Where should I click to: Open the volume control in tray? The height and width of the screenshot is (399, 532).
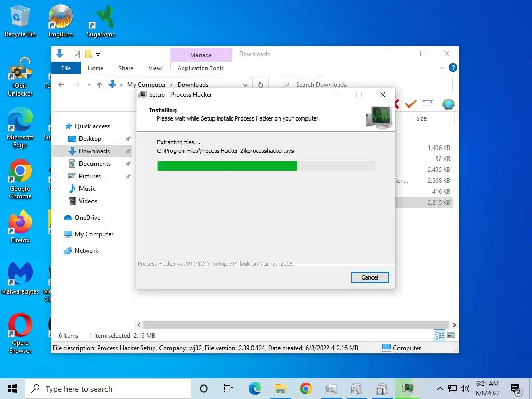(465, 389)
